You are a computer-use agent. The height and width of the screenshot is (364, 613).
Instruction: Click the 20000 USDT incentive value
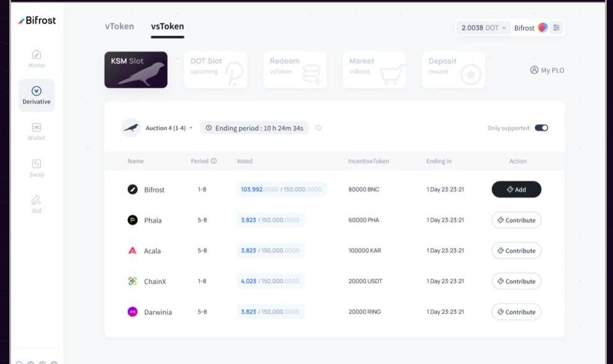coord(366,281)
